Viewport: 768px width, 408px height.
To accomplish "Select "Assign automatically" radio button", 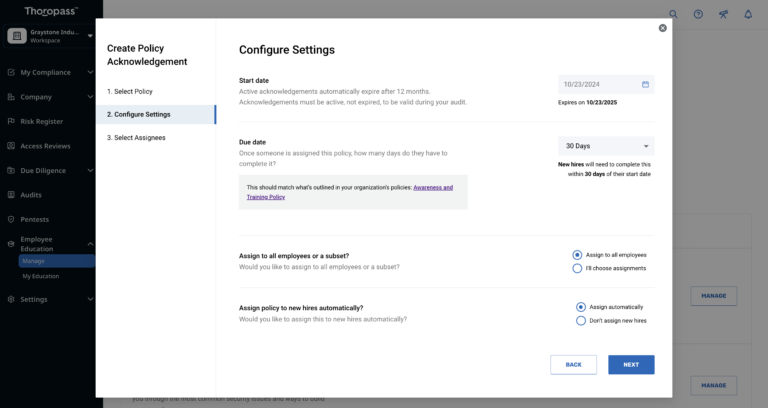I will (x=581, y=307).
